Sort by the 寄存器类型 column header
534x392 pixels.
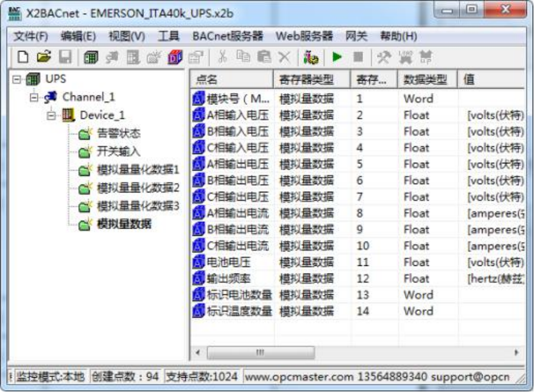pos(312,80)
